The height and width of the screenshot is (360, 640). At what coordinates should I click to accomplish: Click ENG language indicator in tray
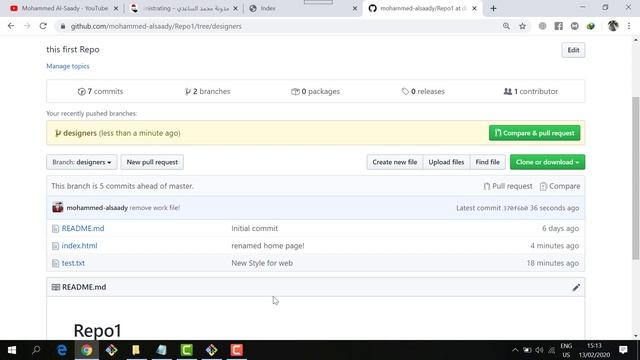[566, 346]
